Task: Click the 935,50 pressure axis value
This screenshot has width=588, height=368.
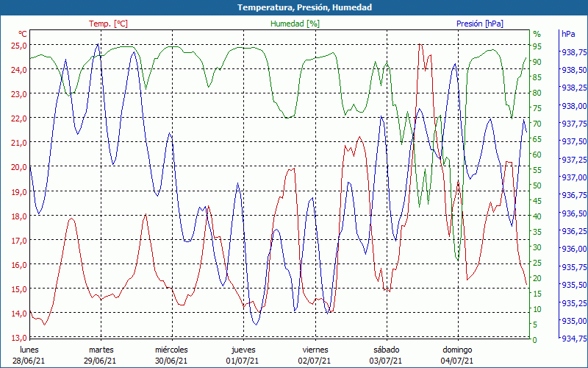Action: 574,285
